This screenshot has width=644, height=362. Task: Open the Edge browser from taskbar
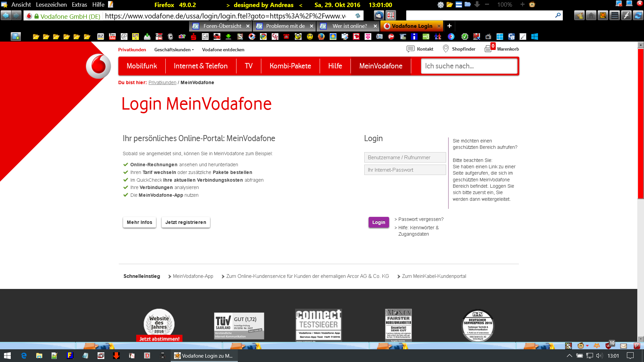[24, 356]
